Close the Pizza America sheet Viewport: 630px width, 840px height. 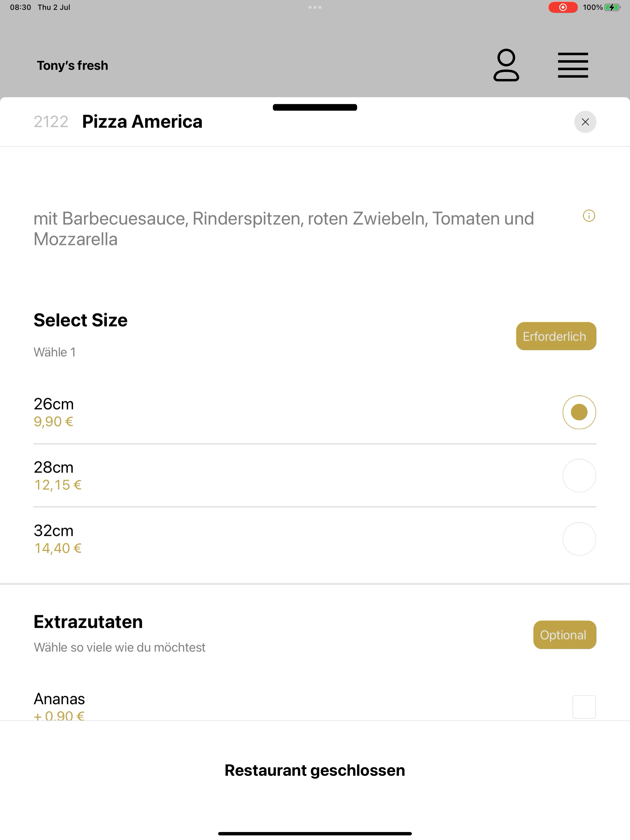pyautogui.click(x=585, y=122)
